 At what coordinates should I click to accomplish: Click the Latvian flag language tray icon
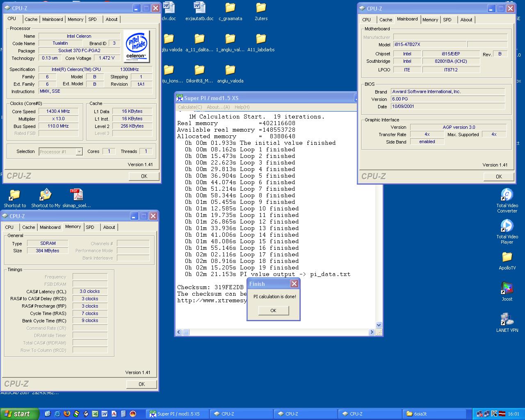[x=502, y=414]
